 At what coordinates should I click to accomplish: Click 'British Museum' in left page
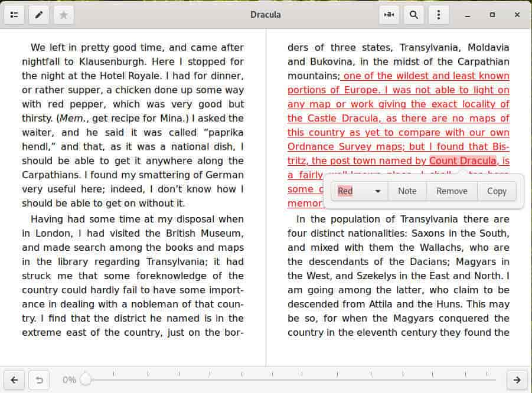[x=204, y=234]
